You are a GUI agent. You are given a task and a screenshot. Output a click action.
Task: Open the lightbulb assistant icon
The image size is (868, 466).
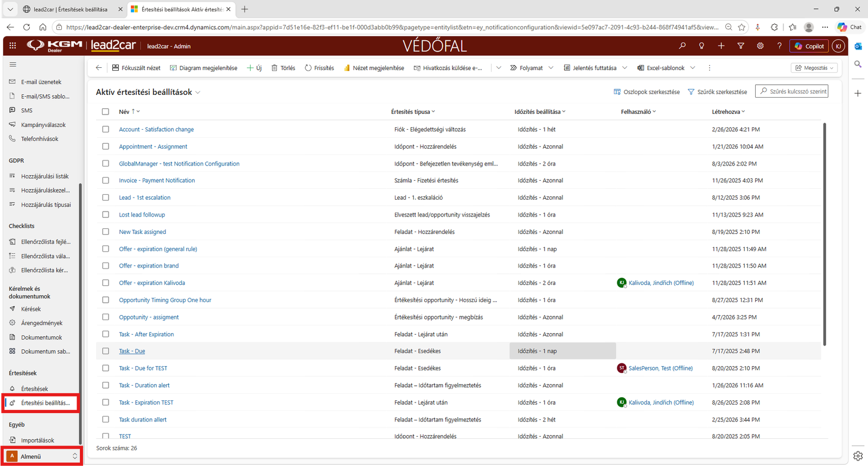[701, 46]
